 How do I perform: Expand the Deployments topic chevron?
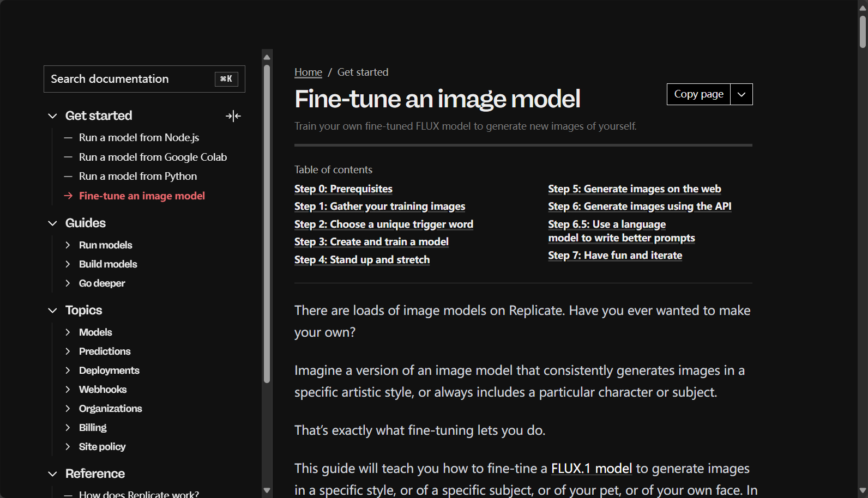point(68,371)
